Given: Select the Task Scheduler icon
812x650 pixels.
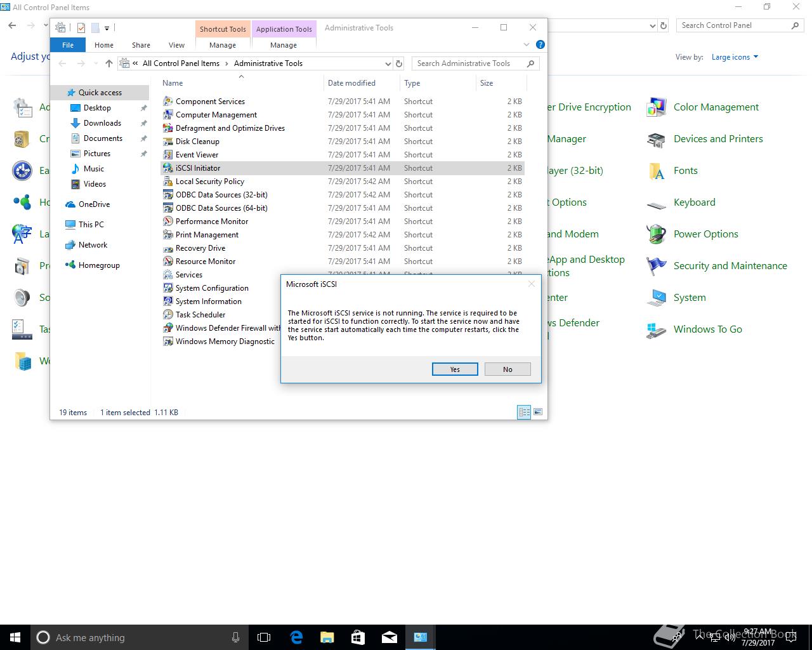Looking at the screenshot, I should (x=168, y=315).
